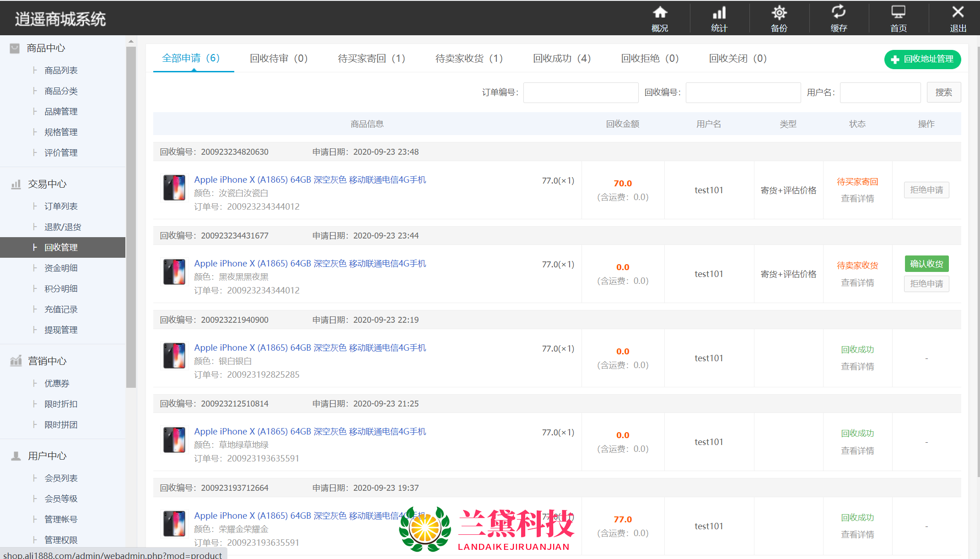Click the sidebar scroll-up arrow
Screen dimensions: 980x559
[x=131, y=42]
